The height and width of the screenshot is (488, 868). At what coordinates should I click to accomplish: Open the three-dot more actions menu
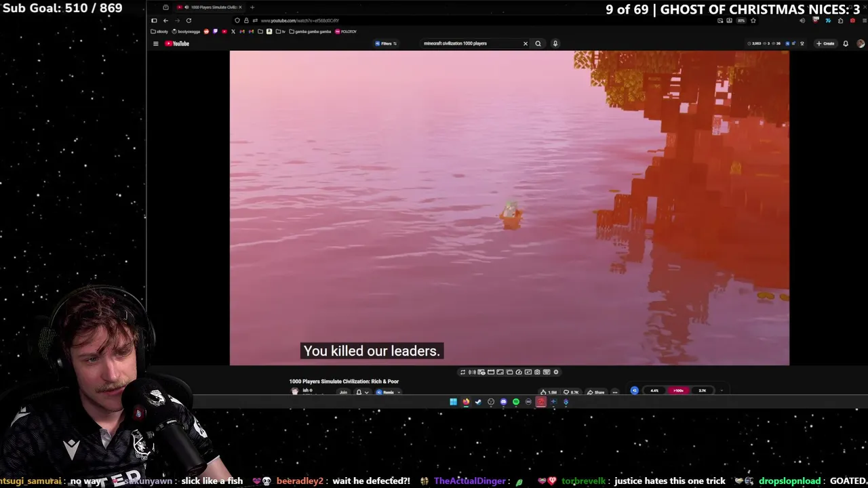tap(614, 392)
